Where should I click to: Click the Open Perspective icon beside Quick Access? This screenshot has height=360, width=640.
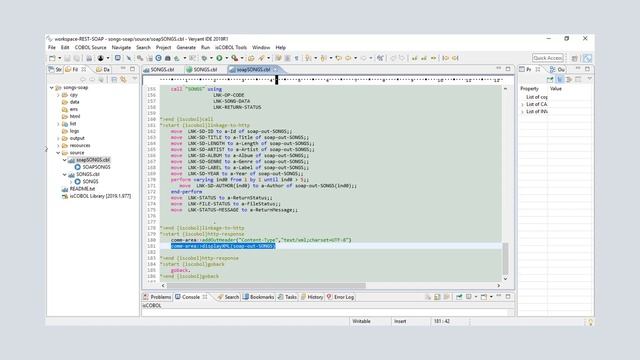(x=575, y=58)
